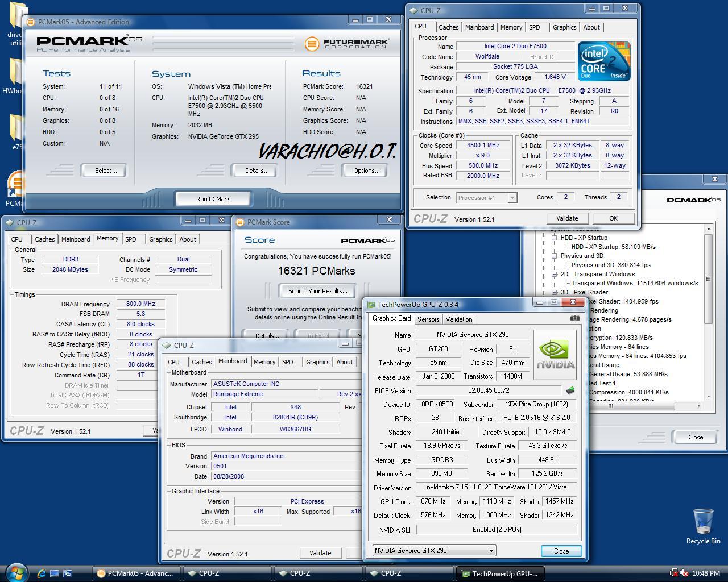The image size is (728, 582).
Task: Click the right arrow of results horizontal scrollbar
Action: [700, 406]
